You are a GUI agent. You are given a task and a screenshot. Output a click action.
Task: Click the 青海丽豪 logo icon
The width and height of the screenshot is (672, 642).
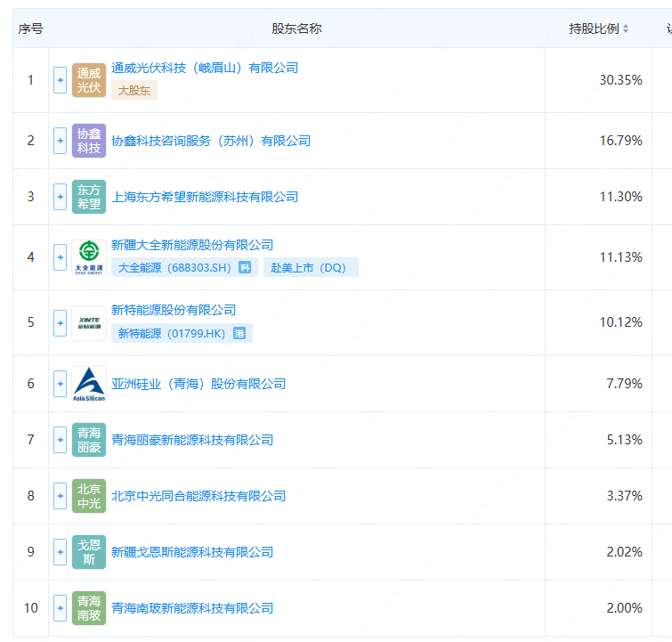pos(88,440)
